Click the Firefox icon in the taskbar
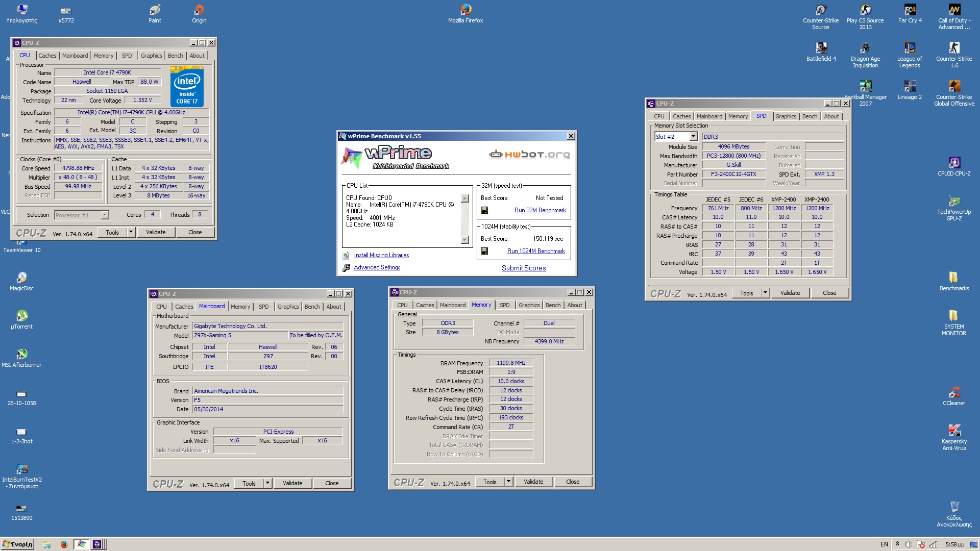Image resolution: width=980 pixels, height=551 pixels. tap(64, 544)
